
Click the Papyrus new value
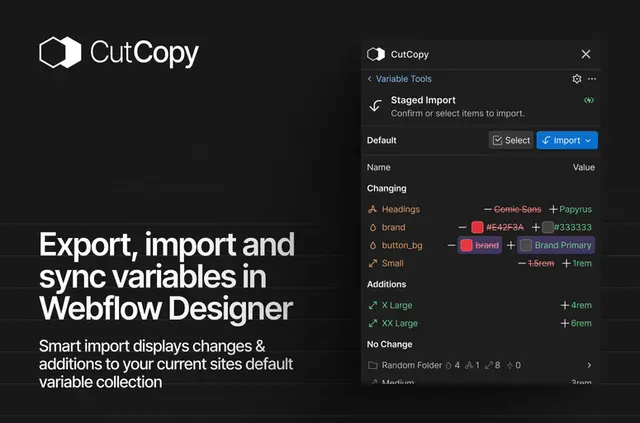pos(575,209)
